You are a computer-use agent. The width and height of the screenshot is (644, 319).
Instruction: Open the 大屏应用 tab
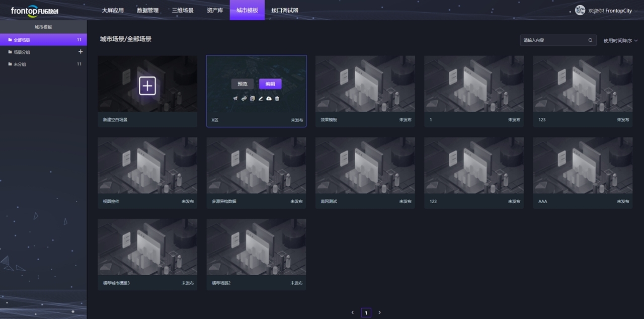click(113, 10)
